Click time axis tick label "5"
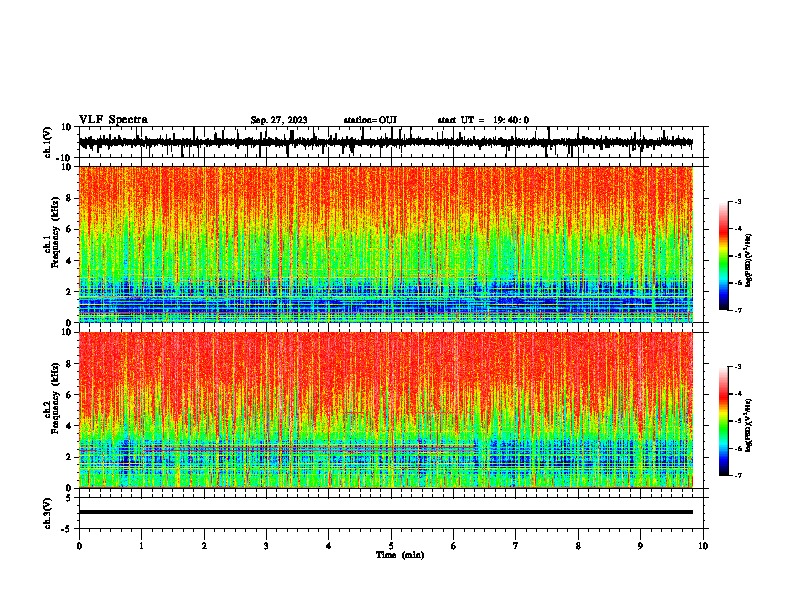Viewport: 792px width, 612px height. (391, 546)
